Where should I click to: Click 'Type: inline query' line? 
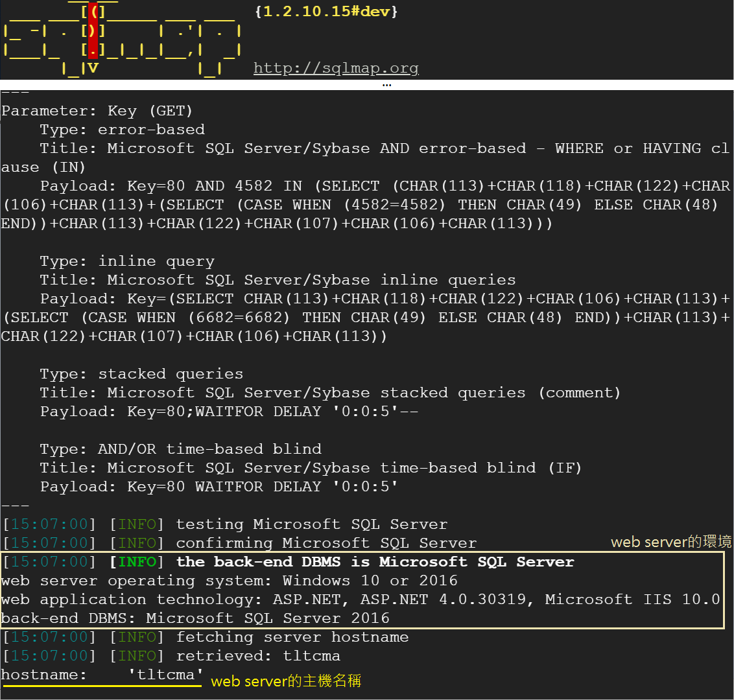click(x=127, y=261)
